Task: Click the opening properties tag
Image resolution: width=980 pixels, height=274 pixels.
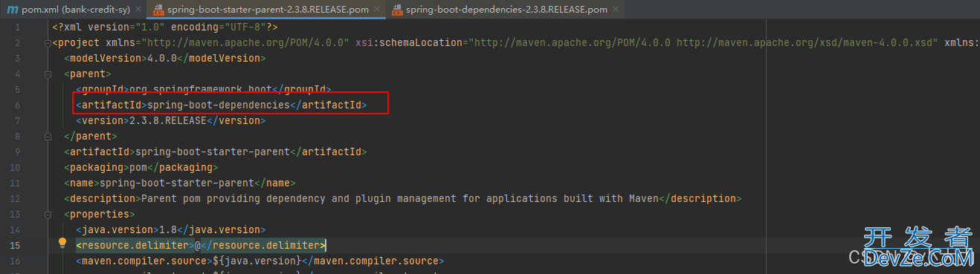Action: [x=100, y=214]
